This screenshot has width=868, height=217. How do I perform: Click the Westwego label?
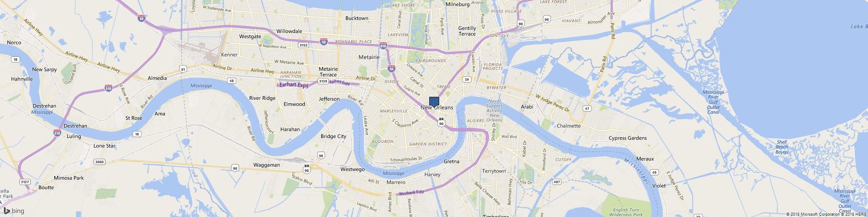(352, 169)
